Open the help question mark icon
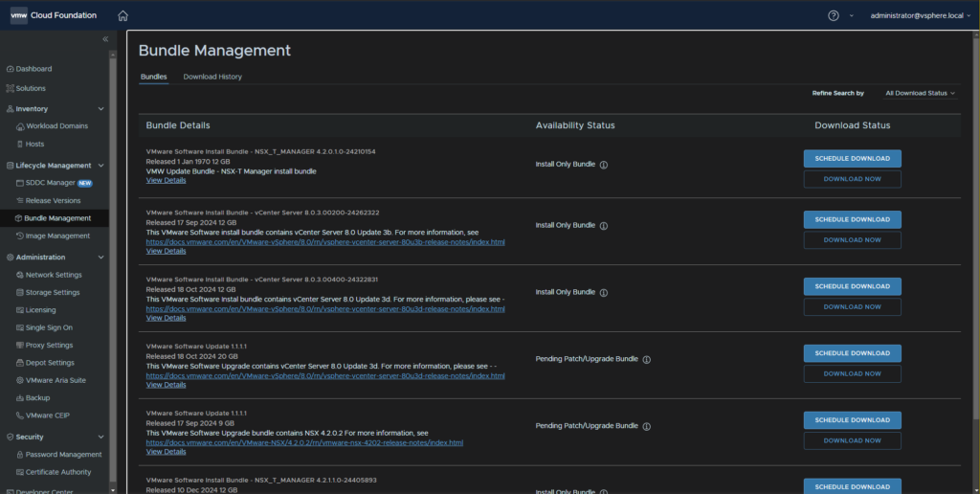The width and height of the screenshot is (980, 494). pos(834,15)
